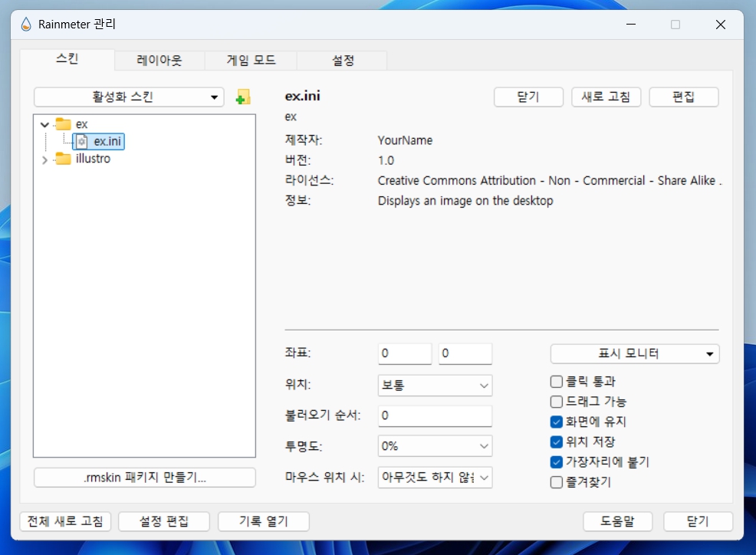
Task: Click the 기록 열기 button
Action: (263, 521)
